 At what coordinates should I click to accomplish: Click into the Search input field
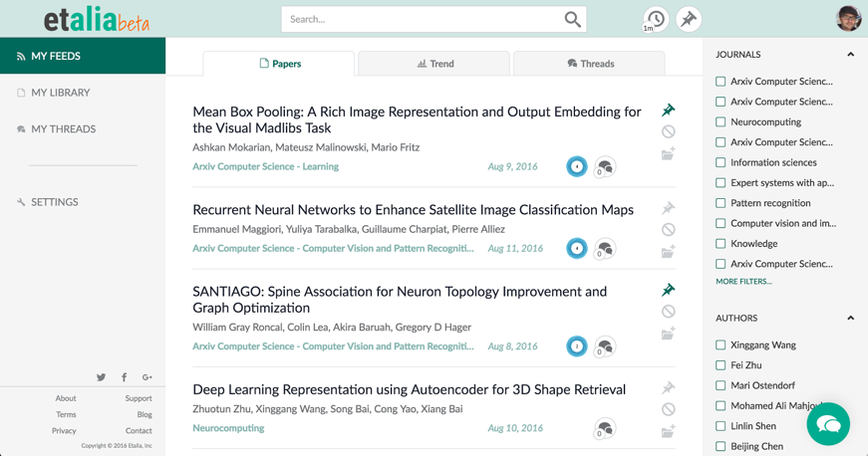click(x=419, y=19)
